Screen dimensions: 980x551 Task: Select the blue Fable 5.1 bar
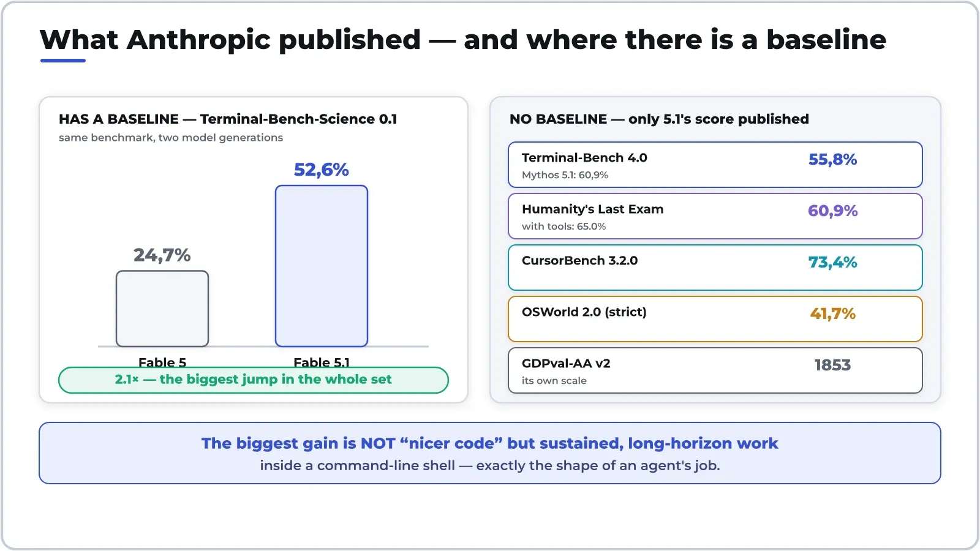click(x=322, y=266)
